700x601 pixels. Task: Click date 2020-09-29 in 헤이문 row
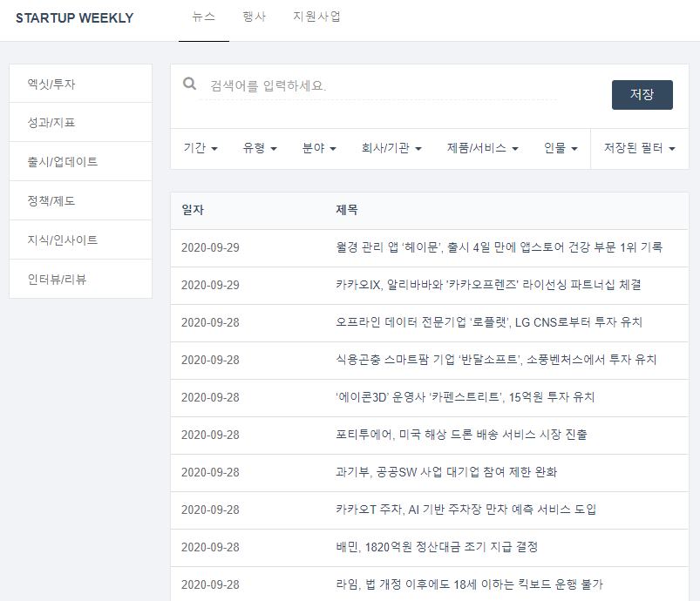tap(210, 248)
